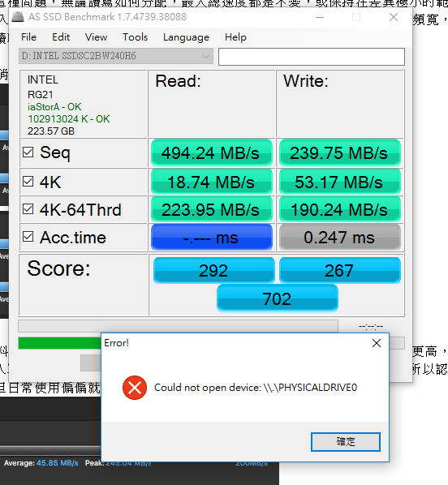This screenshot has width=448, height=485.
Task: Click the write score 267
Action: pyautogui.click(x=339, y=271)
